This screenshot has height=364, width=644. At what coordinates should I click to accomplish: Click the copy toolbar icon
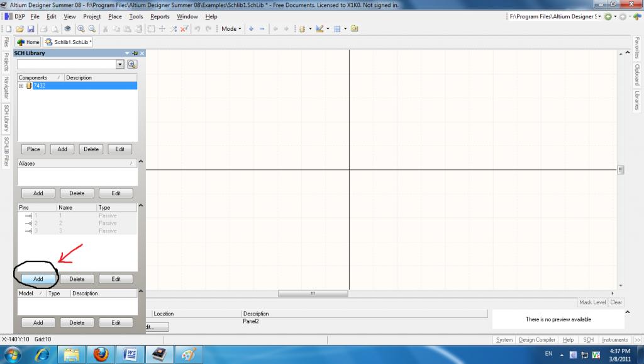tap(116, 29)
